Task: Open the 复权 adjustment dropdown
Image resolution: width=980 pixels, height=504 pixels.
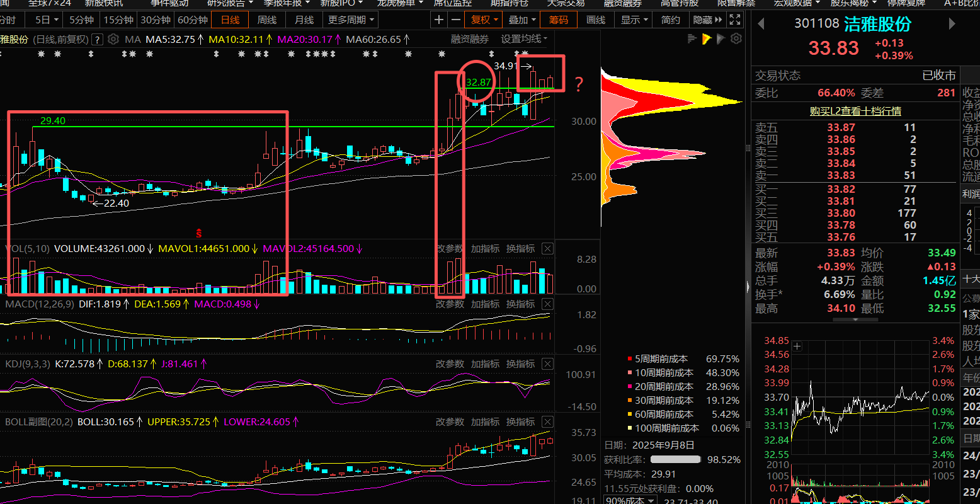Action: pos(484,20)
